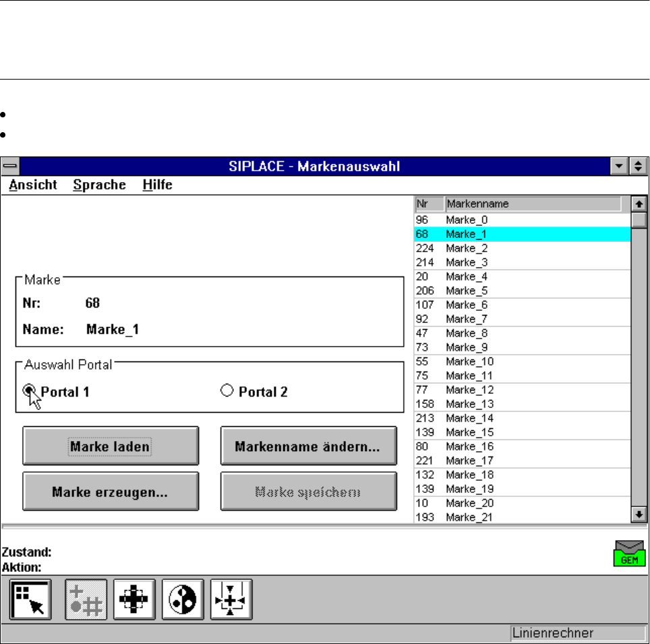Click the mark selection toolbar icon with arrow
The height and width of the screenshot is (644, 650).
(30, 599)
